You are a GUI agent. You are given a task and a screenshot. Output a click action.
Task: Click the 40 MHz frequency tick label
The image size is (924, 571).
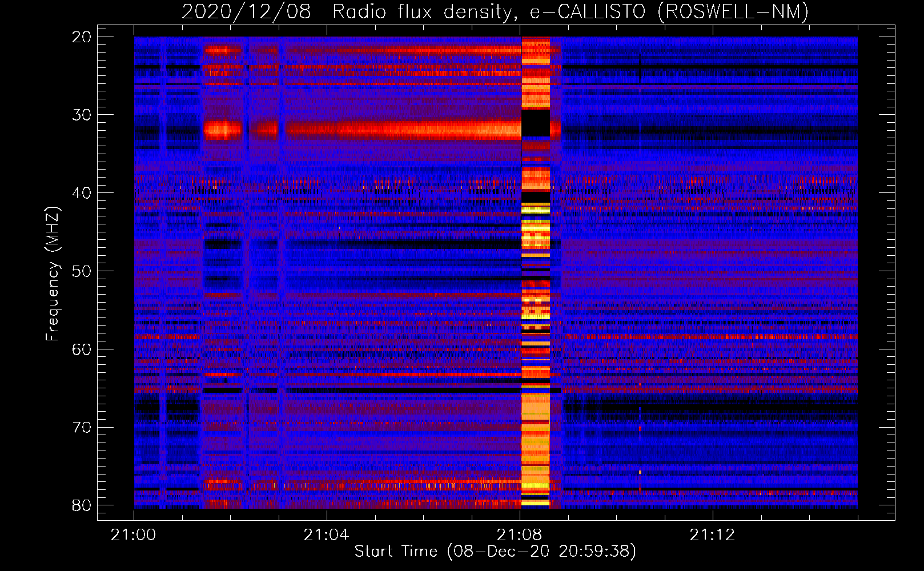[x=81, y=193]
